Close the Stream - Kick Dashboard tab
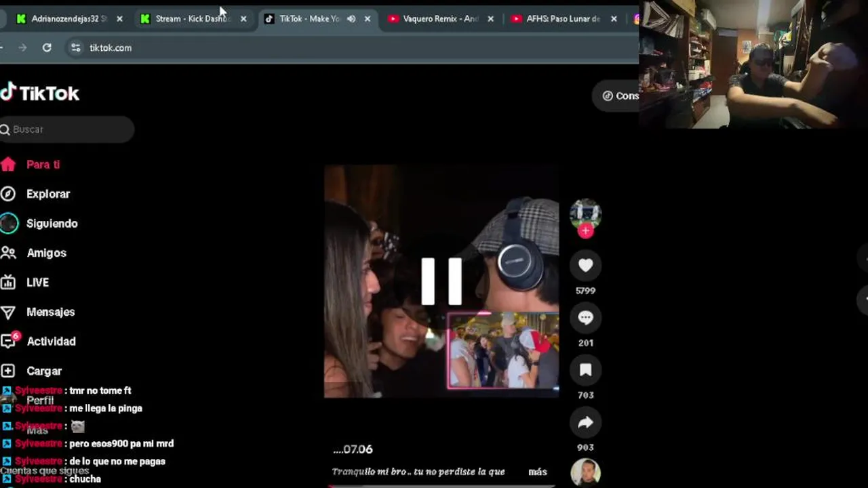Screen dimensions: 868x488 243,19
